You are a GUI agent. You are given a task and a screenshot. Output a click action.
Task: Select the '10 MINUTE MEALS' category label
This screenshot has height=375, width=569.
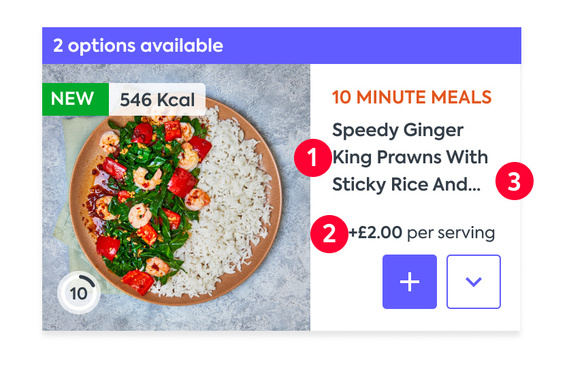point(412,97)
